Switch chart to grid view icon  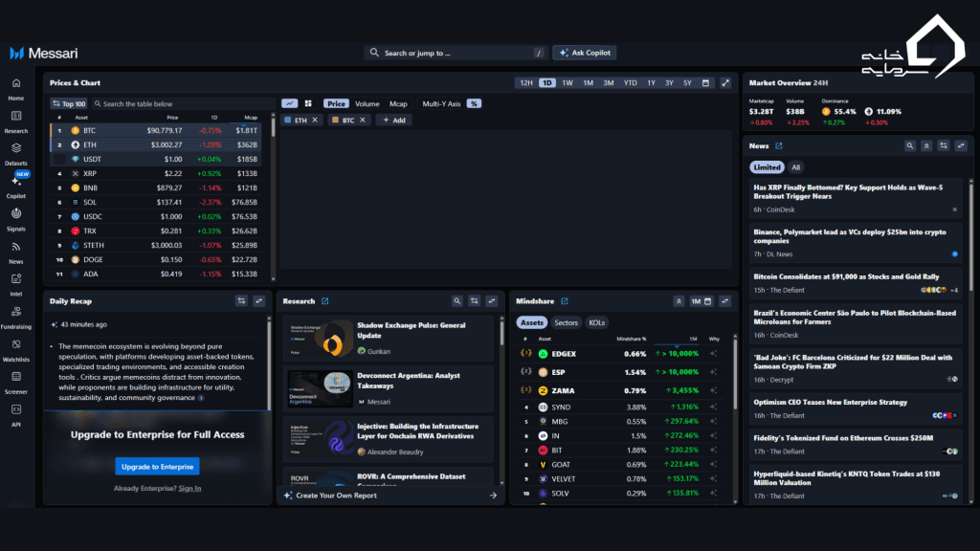[308, 103]
